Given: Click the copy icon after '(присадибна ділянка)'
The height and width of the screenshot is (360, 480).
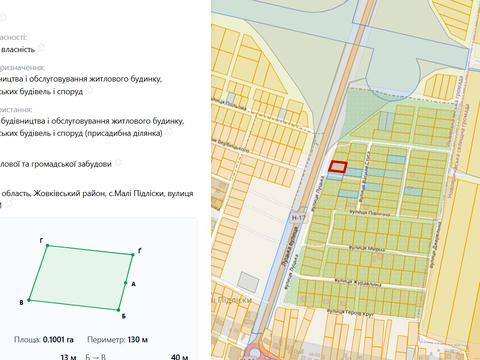Looking at the screenshot, I should [169, 132].
